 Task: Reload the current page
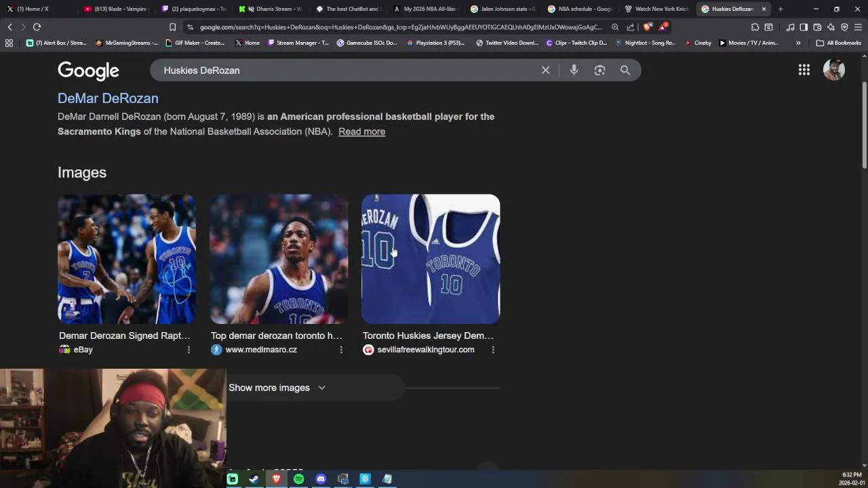pyautogui.click(x=37, y=27)
